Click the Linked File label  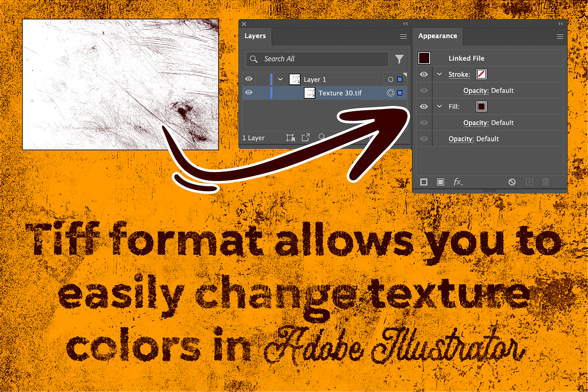(x=466, y=58)
